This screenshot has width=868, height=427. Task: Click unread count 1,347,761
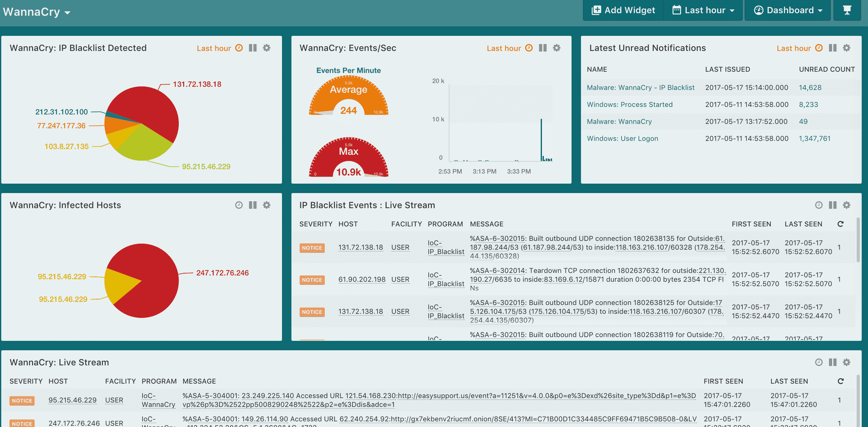coord(814,138)
